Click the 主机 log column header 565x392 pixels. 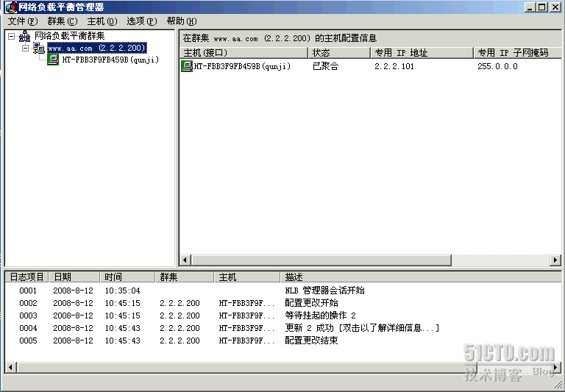pyautogui.click(x=247, y=277)
